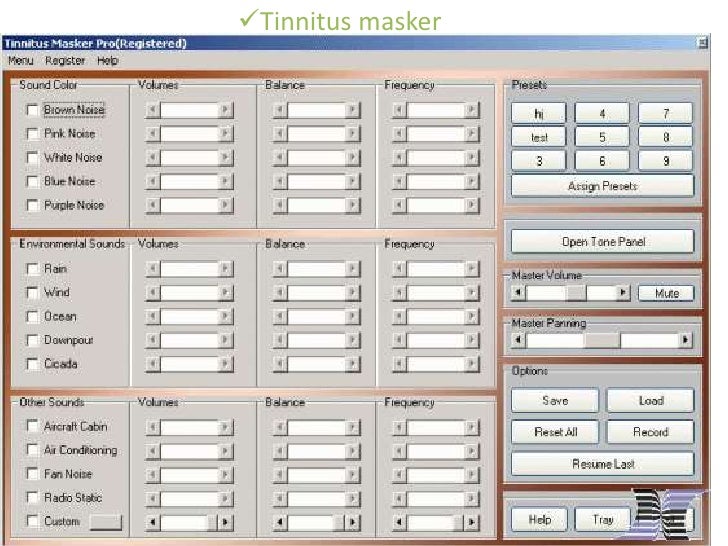The image size is (728, 546).
Task: Tick the Custom sound checkbox
Action: click(x=32, y=521)
